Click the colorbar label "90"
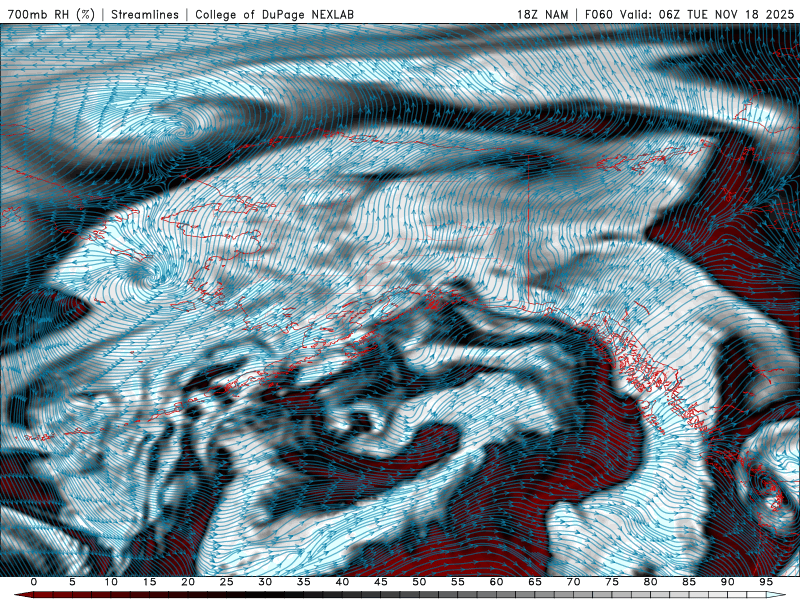800x600 pixels. tap(728, 582)
